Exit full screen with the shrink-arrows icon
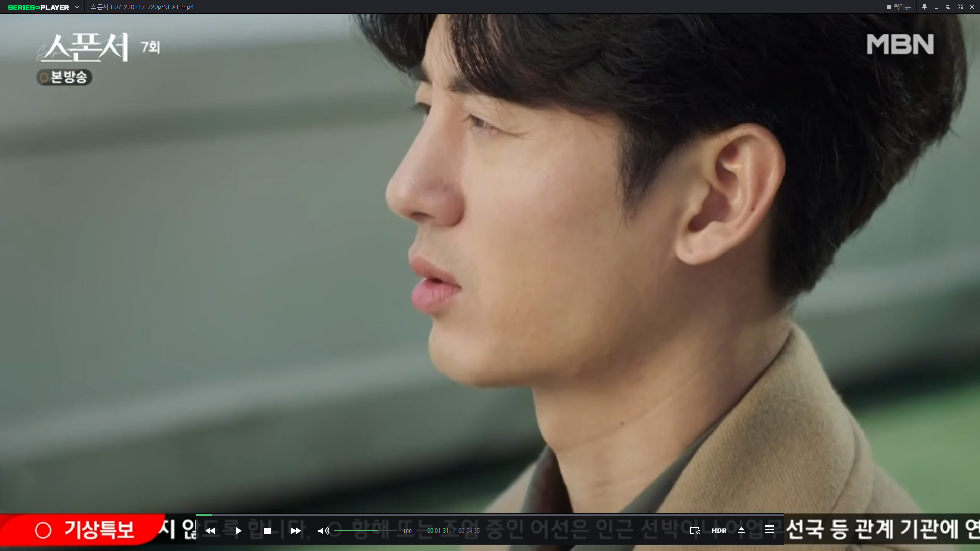 [x=960, y=7]
